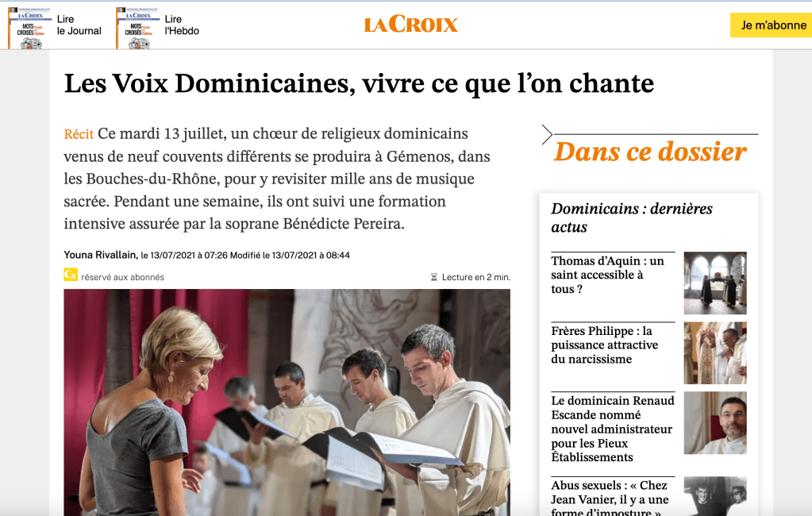Open Dominicains : dernières actus section
812x516 pixels.
pyautogui.click(x=631, y=218)
